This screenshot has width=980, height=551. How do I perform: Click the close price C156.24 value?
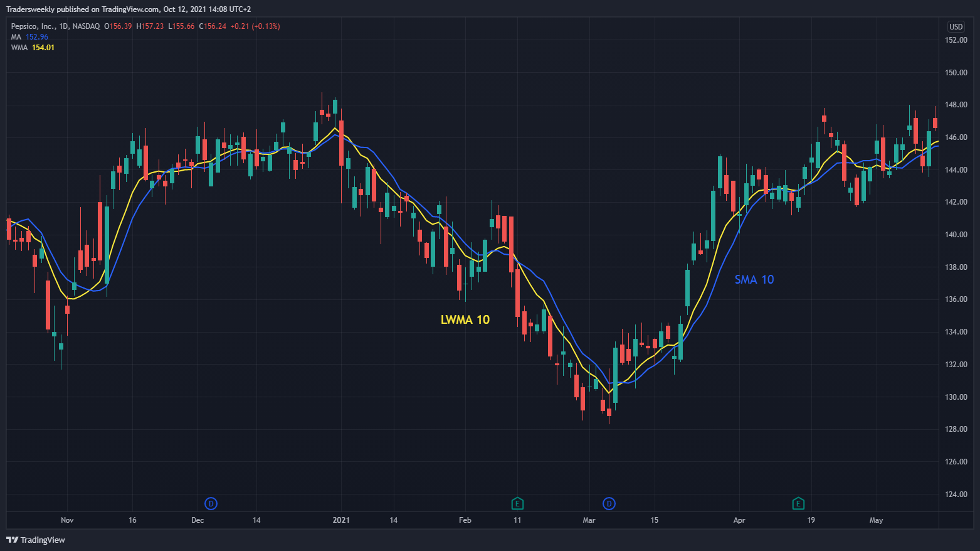pos(213,26)
